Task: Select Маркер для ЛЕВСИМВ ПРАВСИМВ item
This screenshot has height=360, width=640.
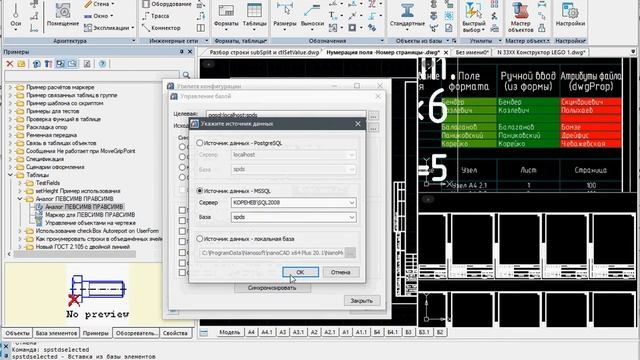Action: tap(90, 215)
